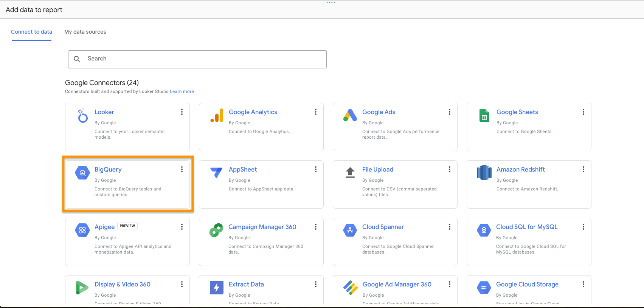Open the Campaign Manager 360 three-dot menu
This screenshot has height=308, width=644.
pos(316,227)
